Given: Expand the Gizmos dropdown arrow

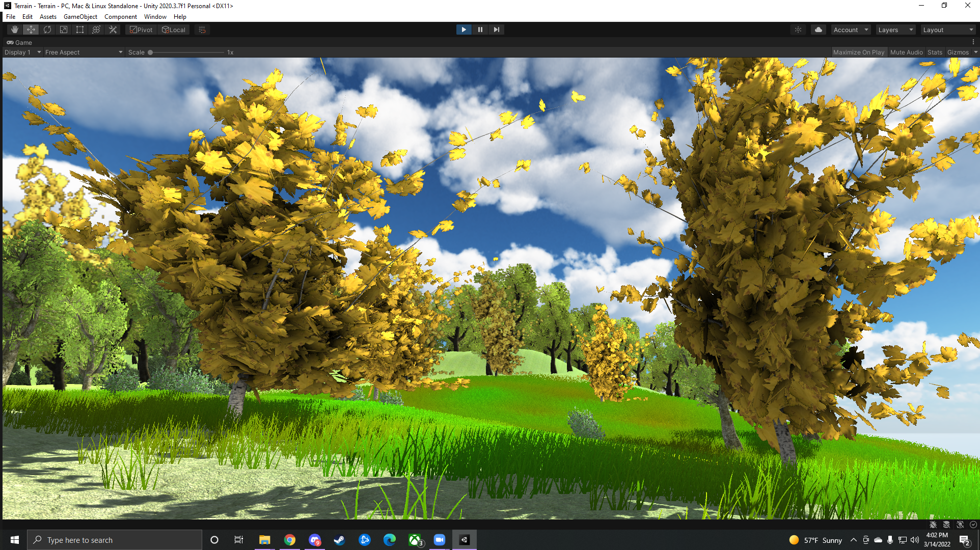Looking at the screenshot, I should (975, 52).
